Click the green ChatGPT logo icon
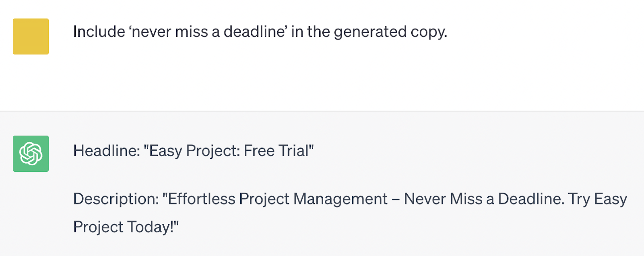 point(31,154)
